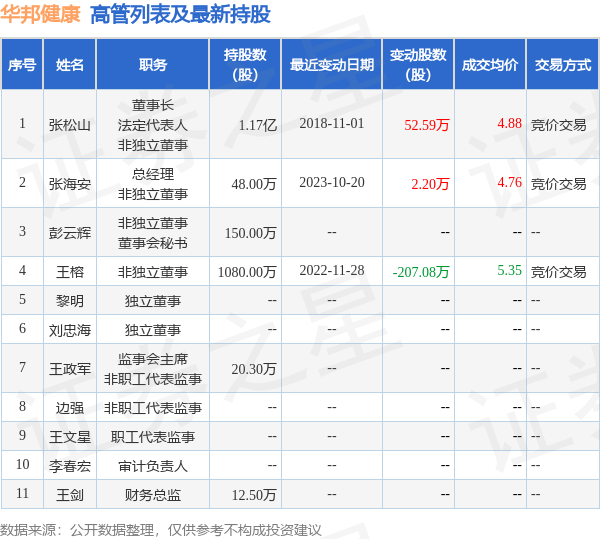This screenshot has width=600, height=539.
Task: Click the average price 4.88
Action: click(509, 123)
